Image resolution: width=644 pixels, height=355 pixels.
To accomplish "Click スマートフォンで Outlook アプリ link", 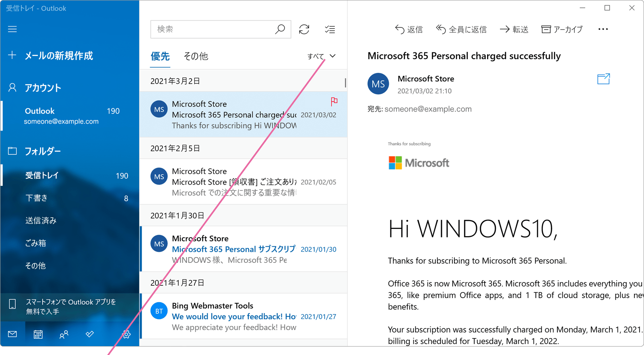I will click(70, 307).
